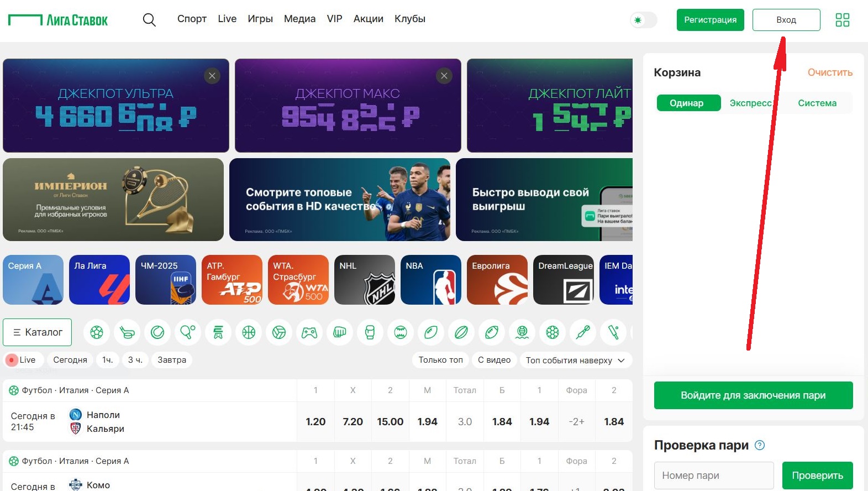Screen dimensions: 868x491
Task: Select the water polo icon
Action: pyautogui.click(x=522, y=332)
